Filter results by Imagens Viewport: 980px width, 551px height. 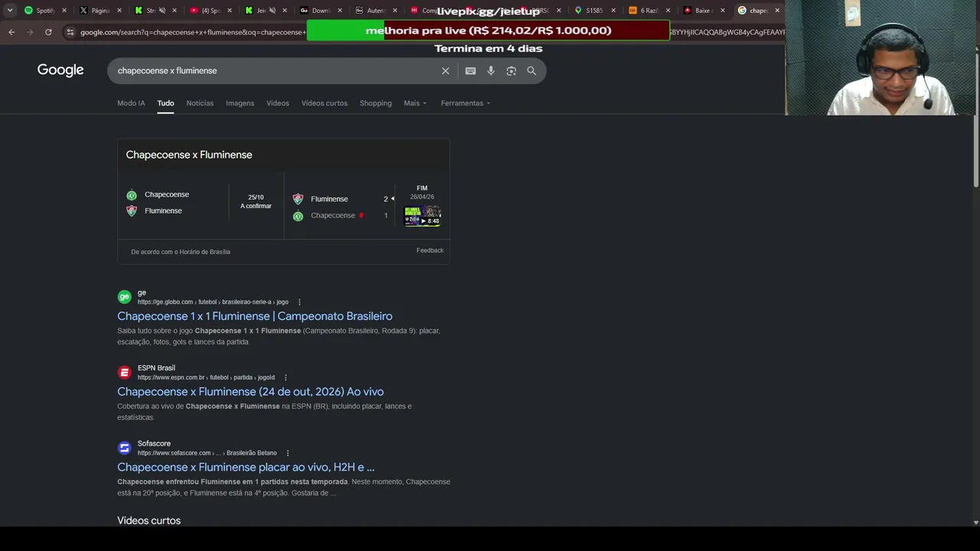(x=240, y=103)
